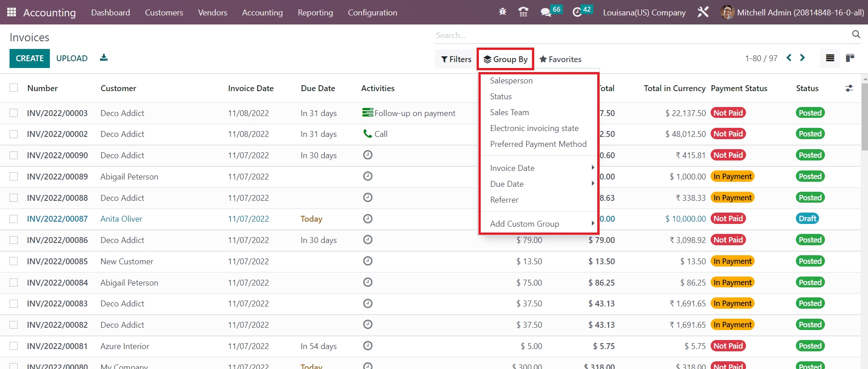The width and height of the screenshot is (868, 369).
Task: Select checkbox for invoice INV/2022/00003
Action: click(14, 113)
